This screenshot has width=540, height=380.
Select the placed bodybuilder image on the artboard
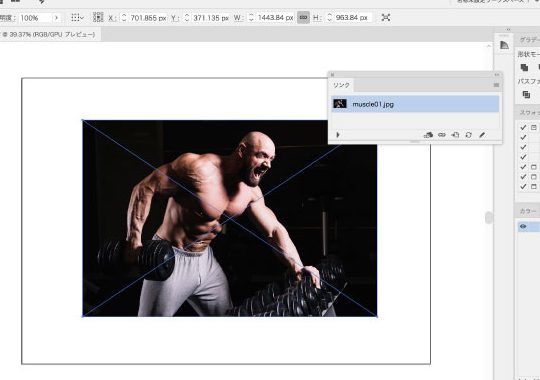229,218
